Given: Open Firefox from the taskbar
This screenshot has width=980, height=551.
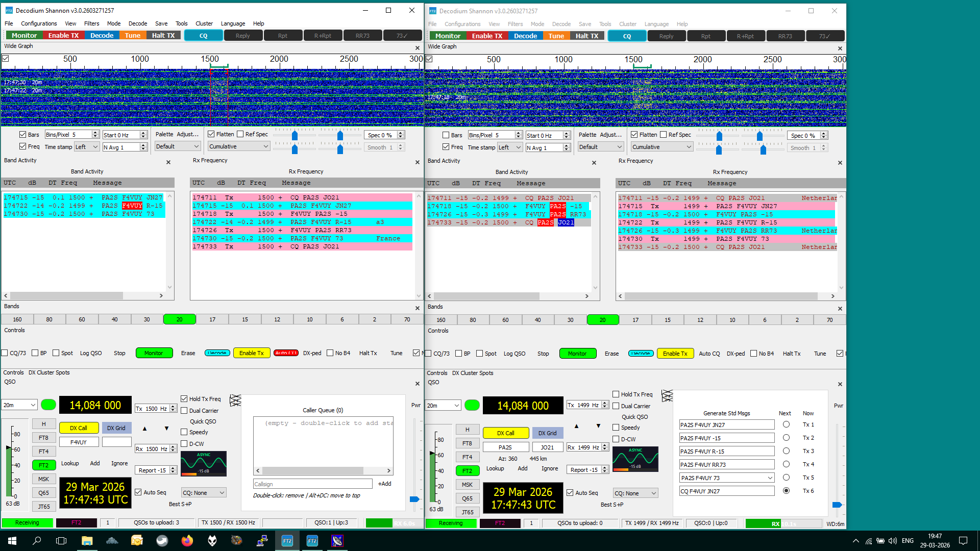Looking at the screenshot, I should tap(187, 541).
